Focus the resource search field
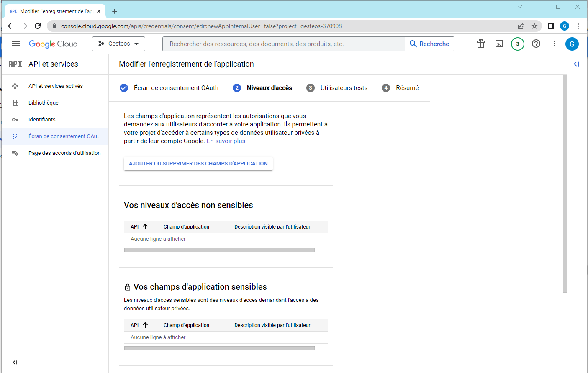The width and height of the screenshot is (588, 373). coord(284,44)
